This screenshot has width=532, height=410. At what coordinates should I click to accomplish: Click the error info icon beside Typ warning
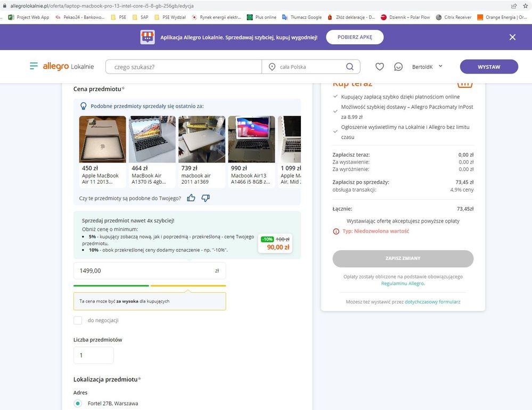click(336, 231)
